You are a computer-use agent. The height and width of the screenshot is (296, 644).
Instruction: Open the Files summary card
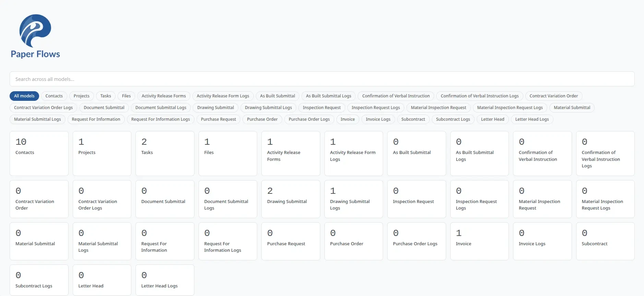(228, 153)
